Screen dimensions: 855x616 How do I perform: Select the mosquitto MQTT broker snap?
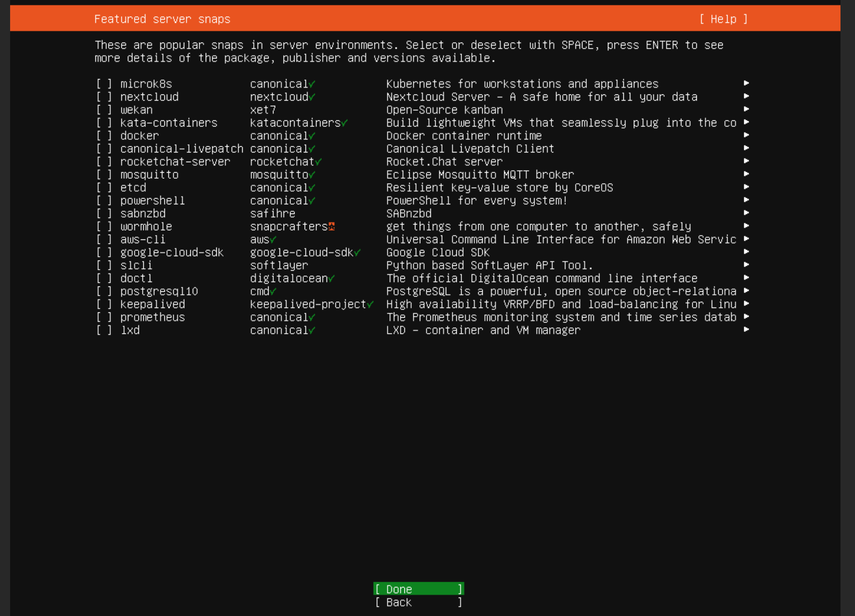click(104, 174)
